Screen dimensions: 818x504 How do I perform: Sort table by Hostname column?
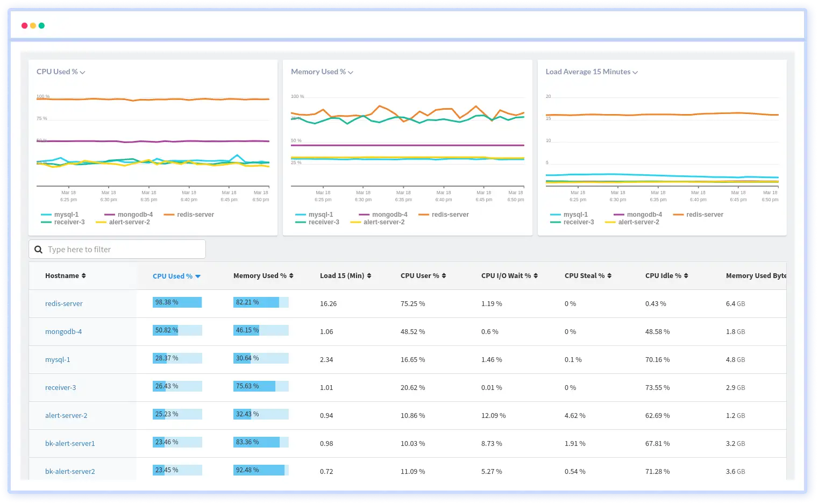point(66,275)
